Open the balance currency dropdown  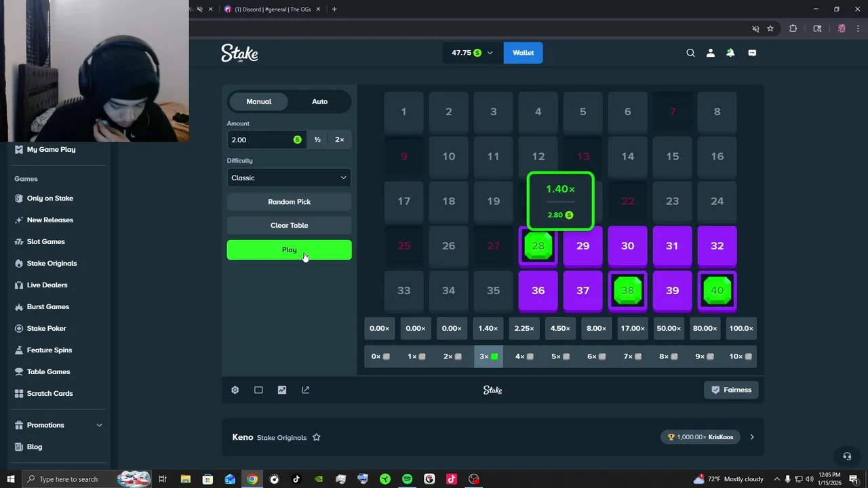click(472, 53)
